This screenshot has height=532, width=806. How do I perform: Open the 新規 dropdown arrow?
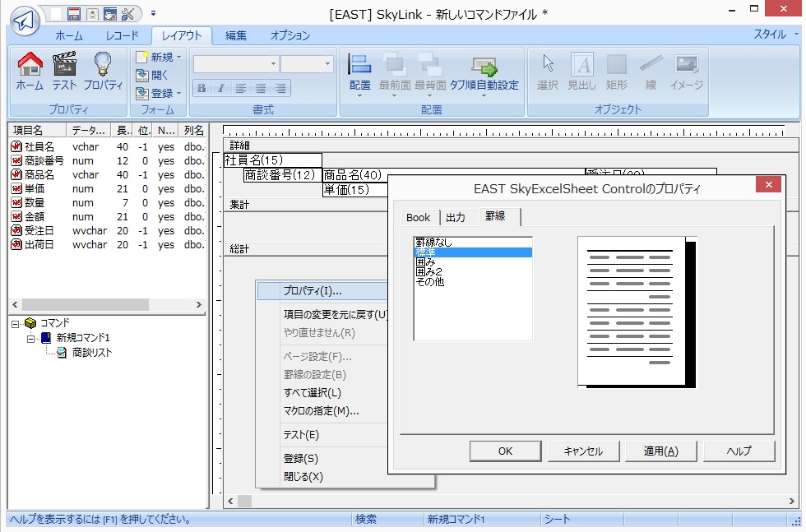pos(179,57)
